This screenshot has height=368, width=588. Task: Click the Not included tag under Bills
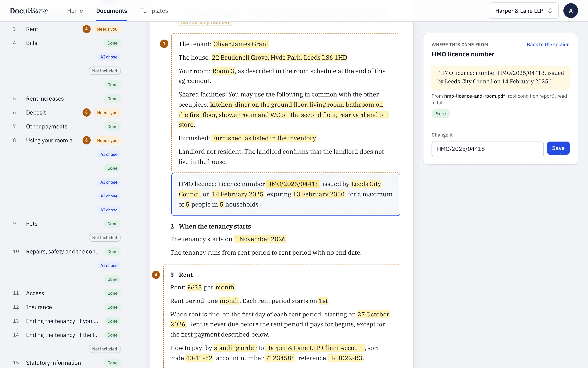[x=105, y=71]
